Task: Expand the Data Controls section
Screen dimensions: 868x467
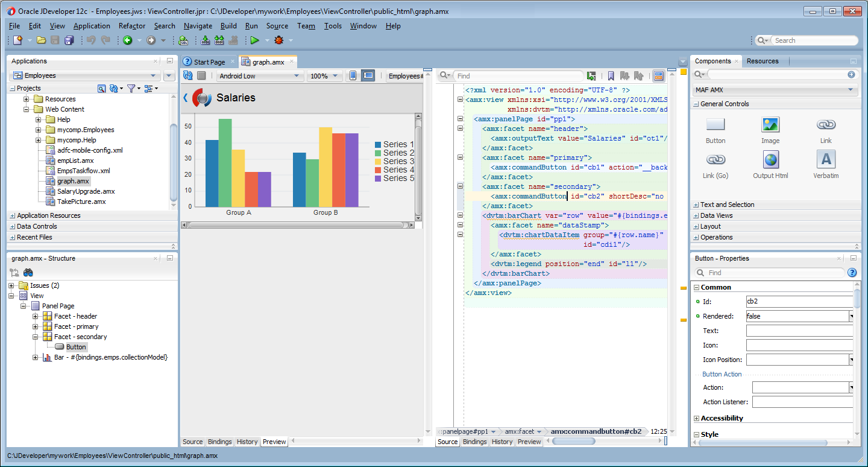Action: pyautogui.click(x=37, y=226)
